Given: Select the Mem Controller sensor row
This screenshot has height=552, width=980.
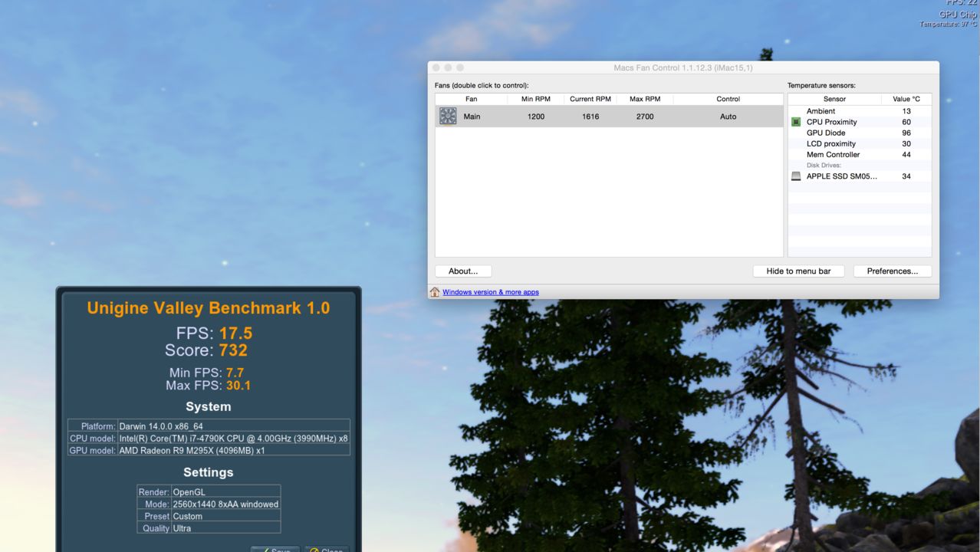Looking at the screenshot, I should (860, 154).
